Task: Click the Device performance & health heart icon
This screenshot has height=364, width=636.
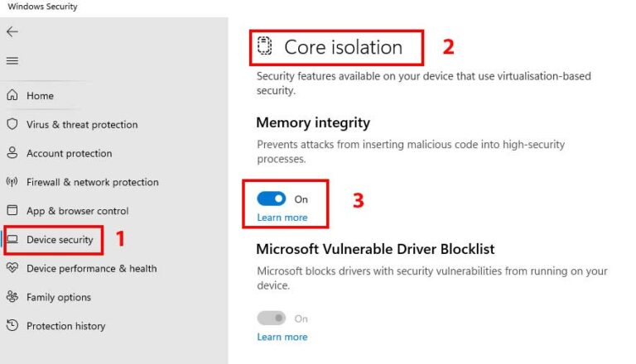Action: (12, 268)
